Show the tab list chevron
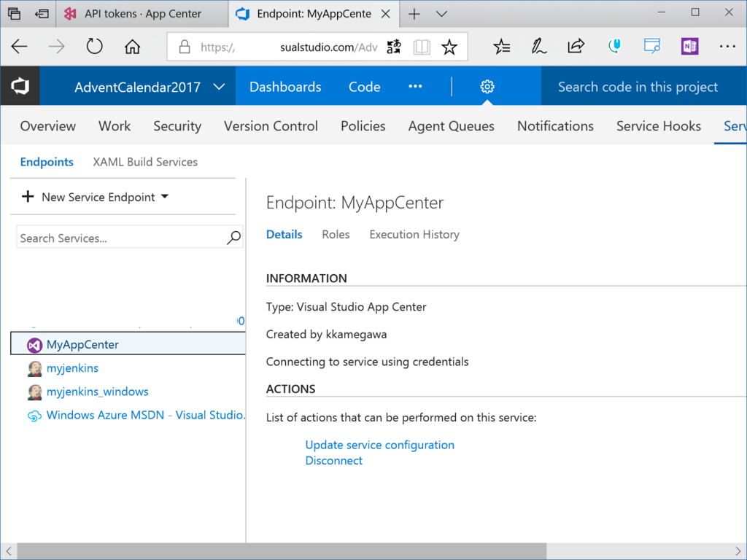Image resolution: width=747 pixels, height=560 pixels. point(441,14)
